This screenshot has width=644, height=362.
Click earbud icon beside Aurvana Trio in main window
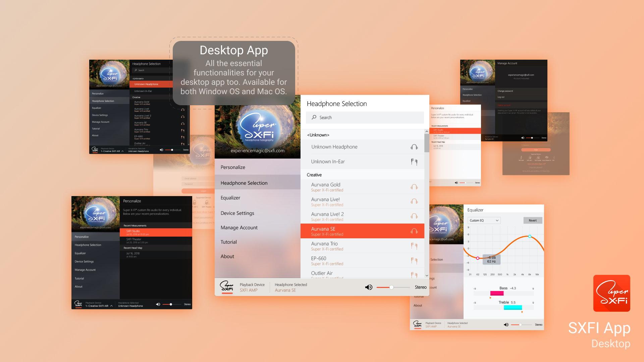point(414,246)
